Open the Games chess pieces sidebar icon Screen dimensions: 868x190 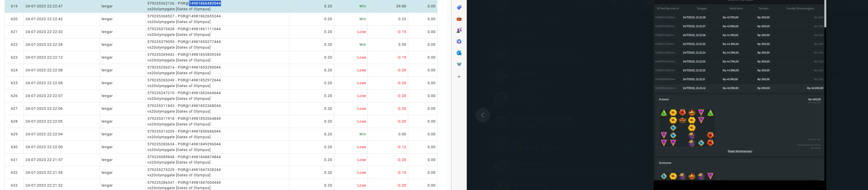click(x=459, y=30)
